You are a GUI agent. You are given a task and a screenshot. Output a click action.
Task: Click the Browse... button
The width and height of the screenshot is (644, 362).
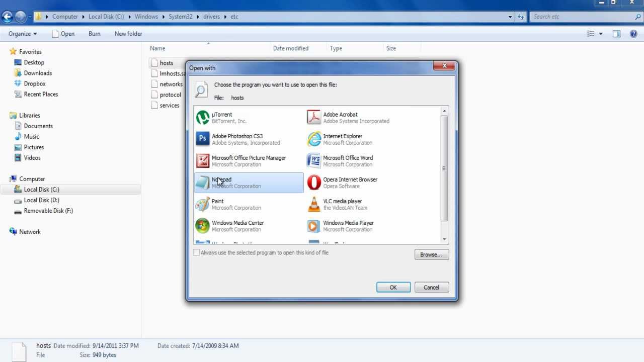pyautogui.click(x=432, y=254)
